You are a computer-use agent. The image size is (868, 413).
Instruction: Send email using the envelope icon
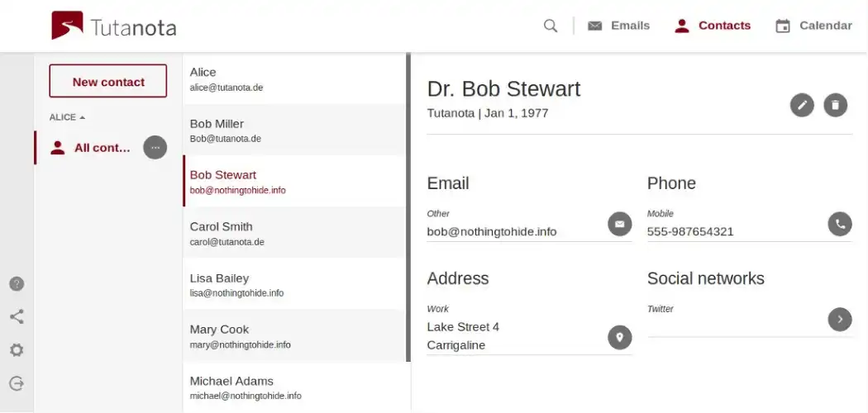pos(620,224)
